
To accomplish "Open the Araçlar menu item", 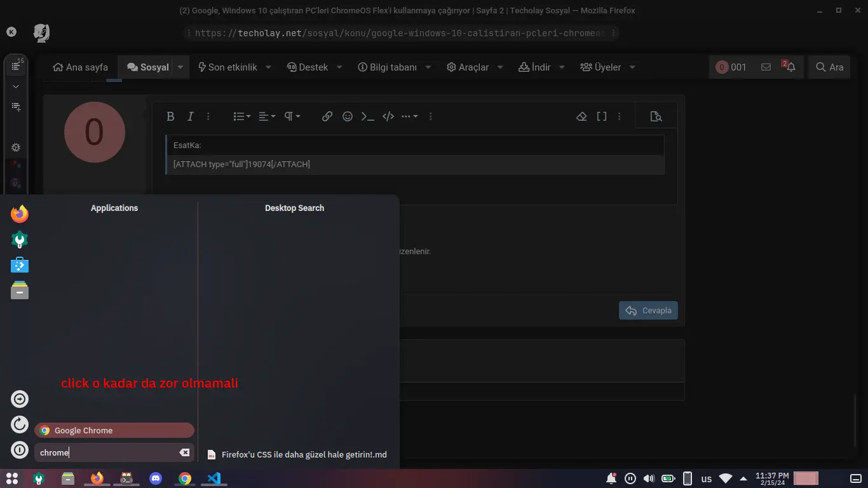I will click(x=468, y=67).
